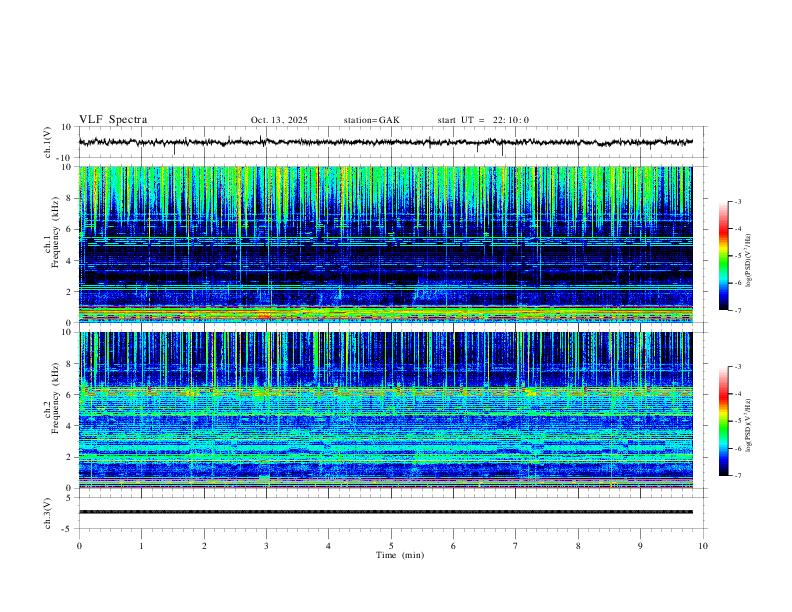Click the ch.2 spectrogram panel
792x612 pixels.
coord(386,410)
